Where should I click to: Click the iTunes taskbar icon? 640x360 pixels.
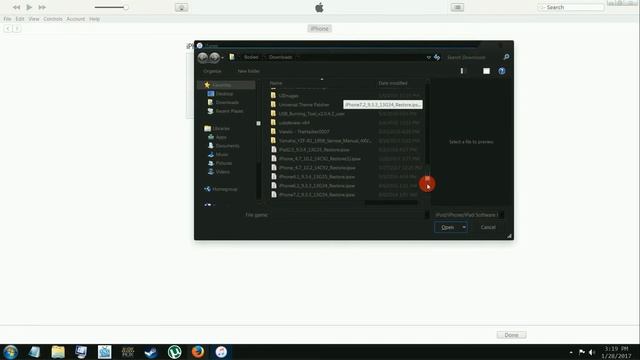tap(221, 352)
